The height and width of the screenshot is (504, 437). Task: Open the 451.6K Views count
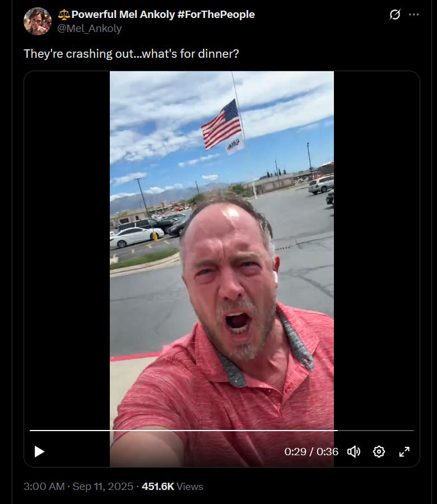point(173,486)
